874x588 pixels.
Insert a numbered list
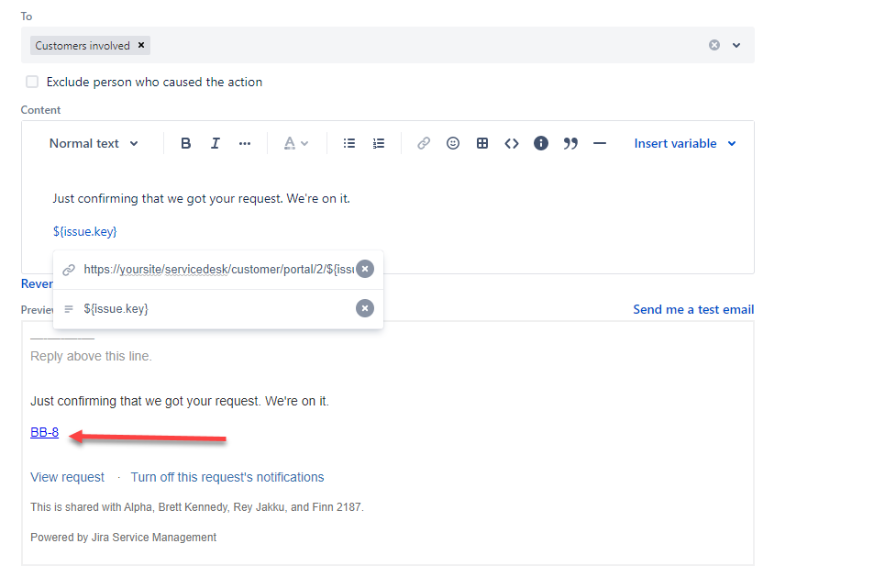(379, 144)
